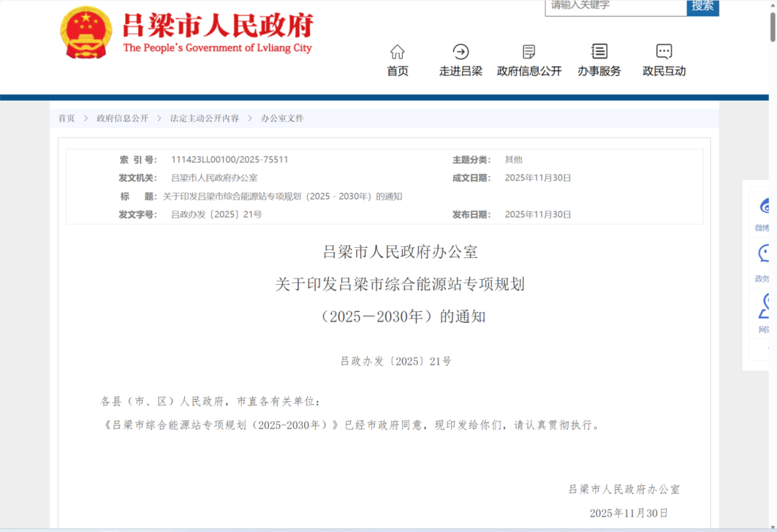Click the 主题分类 其他 label
This screenshot has width=777, height=532.
(x=514, y=160)
